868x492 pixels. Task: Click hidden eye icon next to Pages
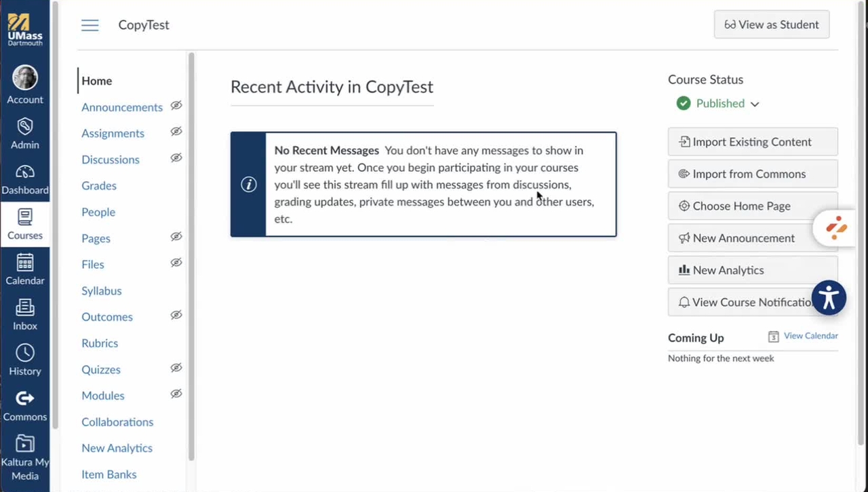pyautogui.click(x=176, y=237)
